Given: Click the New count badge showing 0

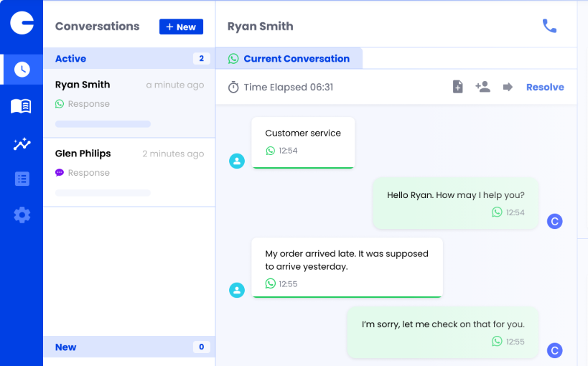Looking at the screenshot, I should pyautogui.click(x=201, y=347).
